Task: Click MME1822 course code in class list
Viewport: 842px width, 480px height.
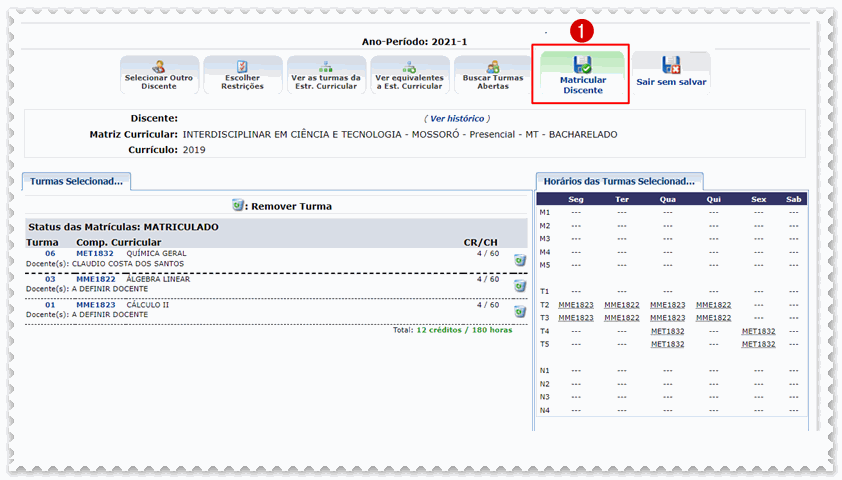Action: [96, 279]
